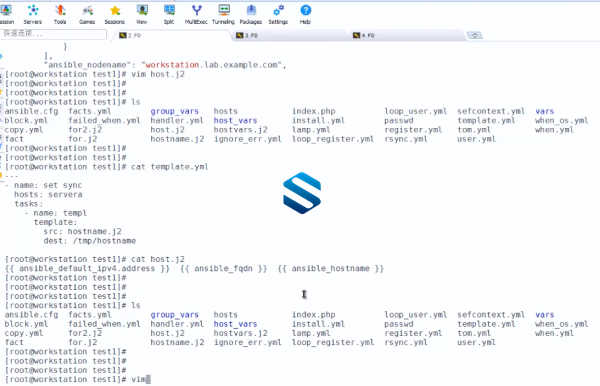
Task: Open the Settings gears icon
Action: [278, 14]
